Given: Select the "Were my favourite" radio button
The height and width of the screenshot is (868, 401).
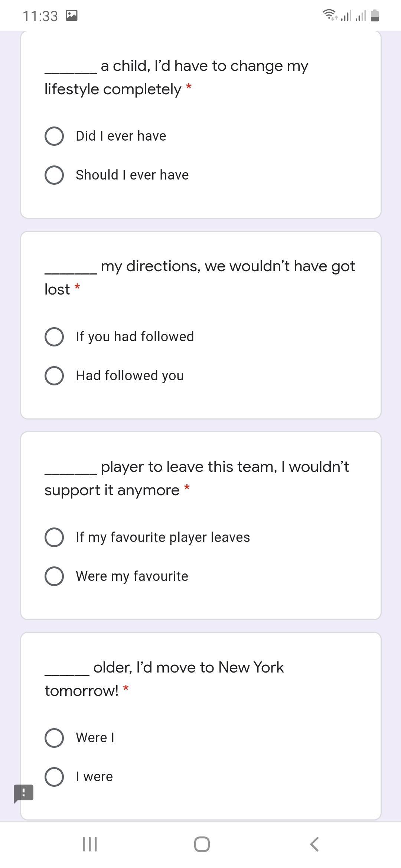Looking at the screenshot, I should pyautogui.click(x=54, y=576).
